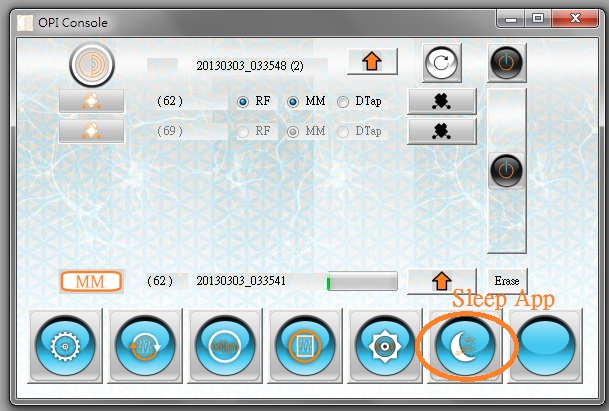Click the blank blue round button
Viewport: 609px width, 411px height.
546,346
